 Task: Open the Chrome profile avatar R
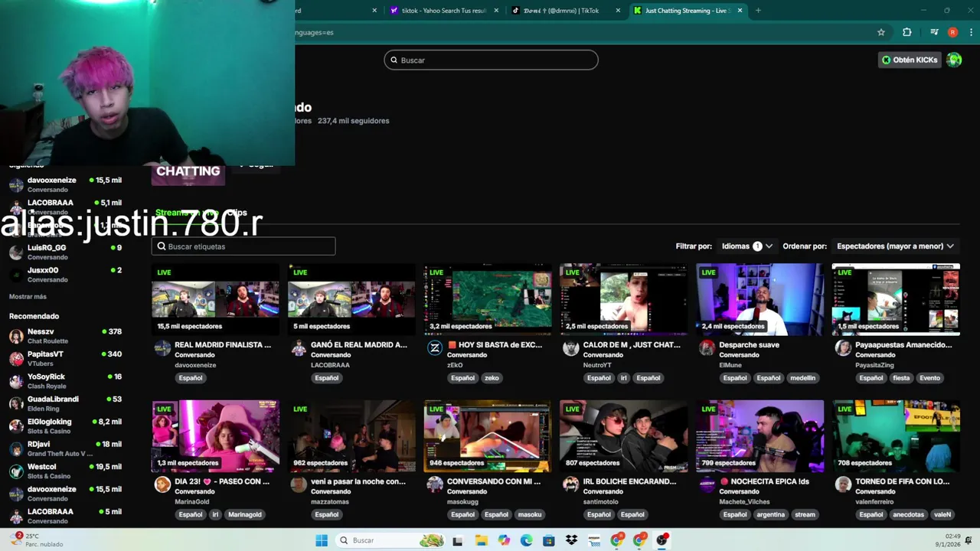pyautogui.click(x=952, y=32)
